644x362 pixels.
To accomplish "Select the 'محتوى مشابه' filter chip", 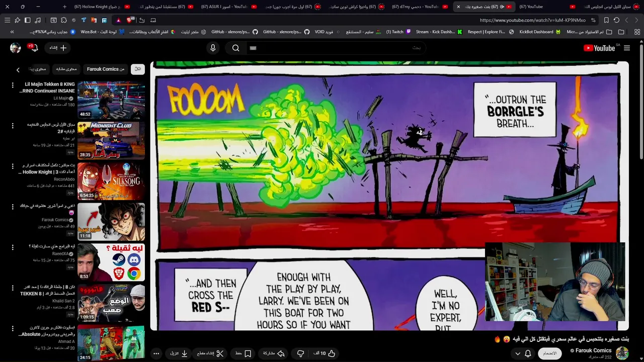I will click(66, 69).
